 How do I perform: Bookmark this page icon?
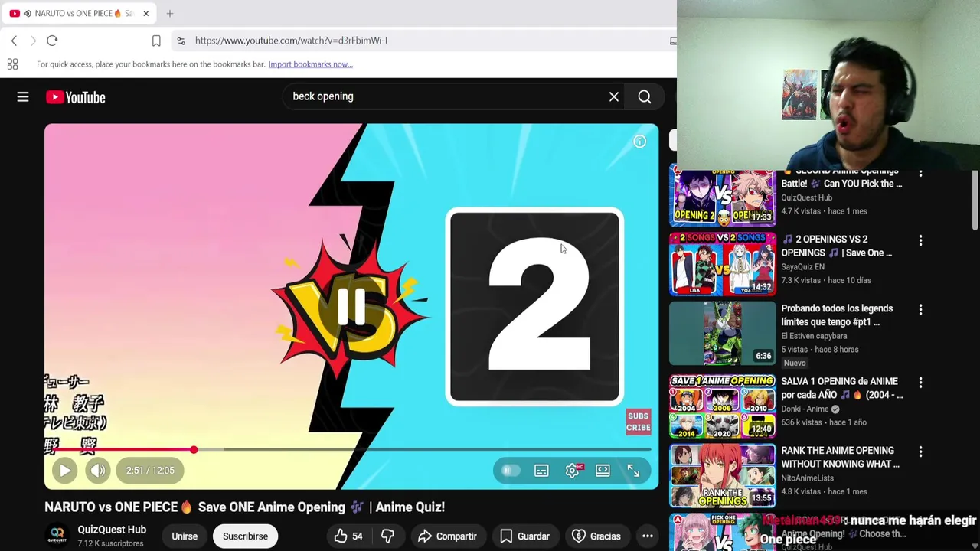156,41
